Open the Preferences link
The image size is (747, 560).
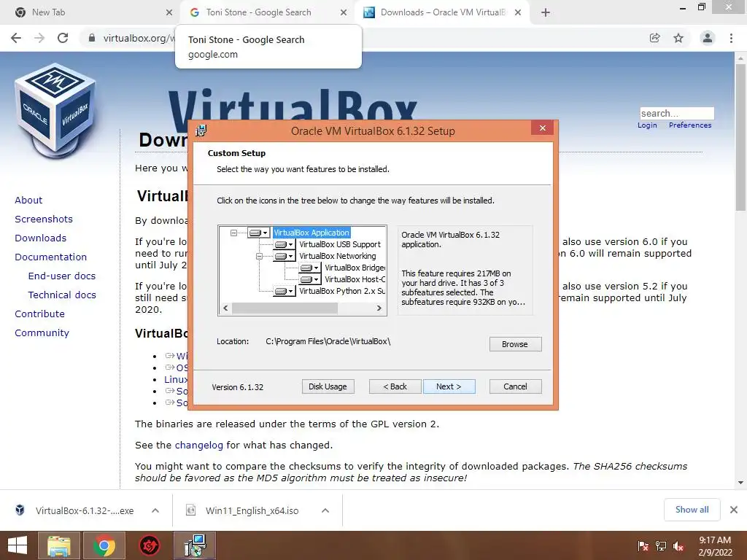[x=690, y=125]
